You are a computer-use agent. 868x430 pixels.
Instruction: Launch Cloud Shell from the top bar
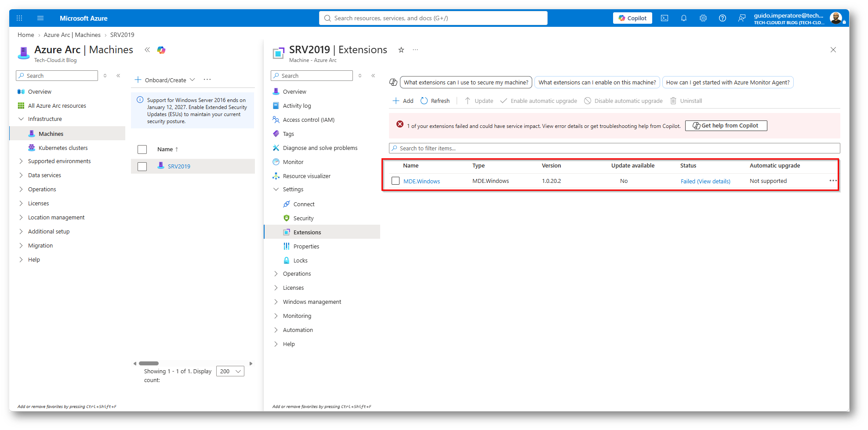pos(665,18)
